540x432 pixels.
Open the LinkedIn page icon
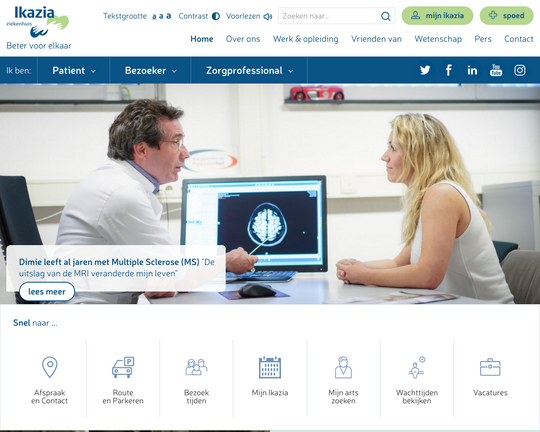472,70
